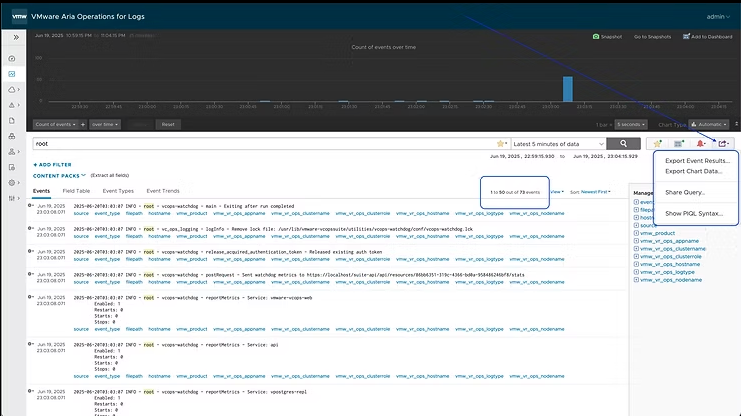This screenshot has width=741, height=416.
Task: Open gear menu for vpostgres-repl event
Action: pos(31,391)
